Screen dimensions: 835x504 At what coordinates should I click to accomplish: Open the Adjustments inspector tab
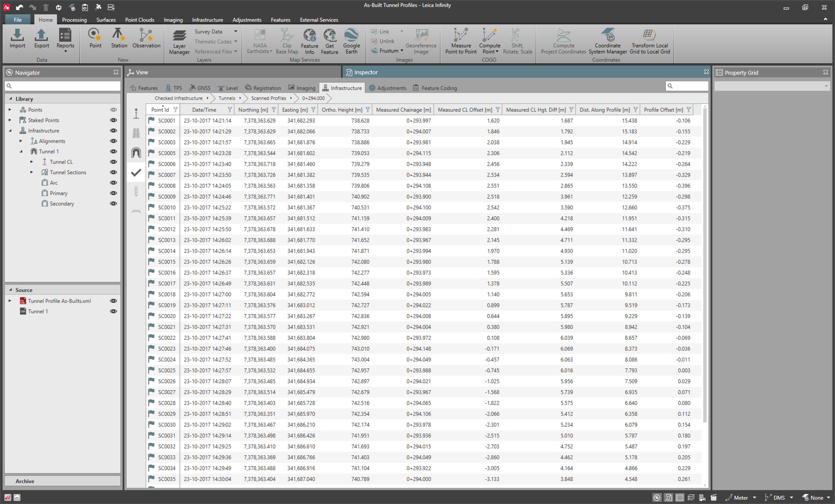pos(387,88)
